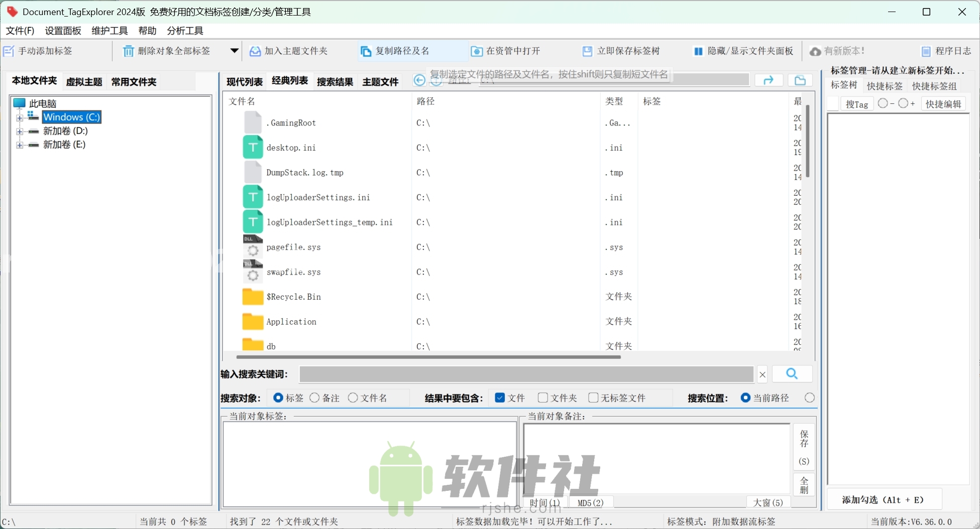
Task: Open the 设置面板 menu
Action: [62, 31]
